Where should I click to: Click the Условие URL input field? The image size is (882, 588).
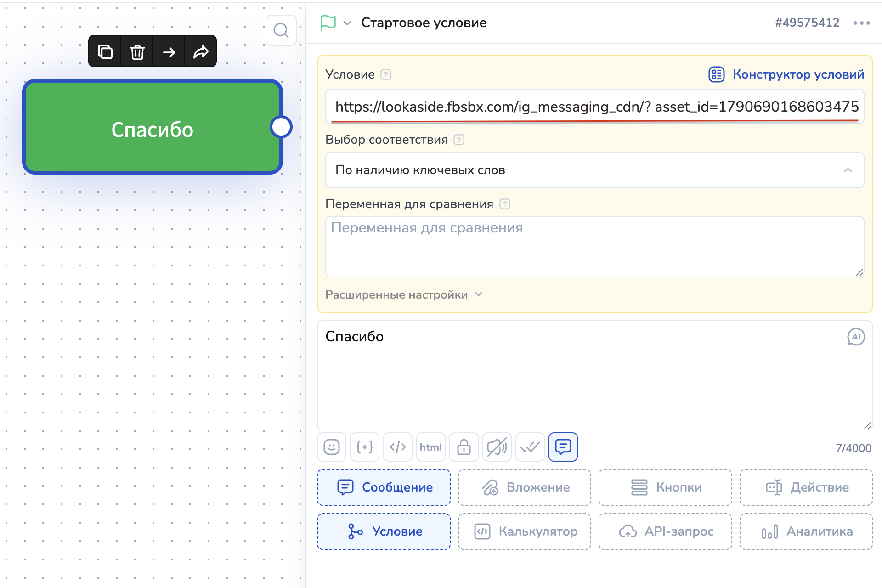point(594,107)
